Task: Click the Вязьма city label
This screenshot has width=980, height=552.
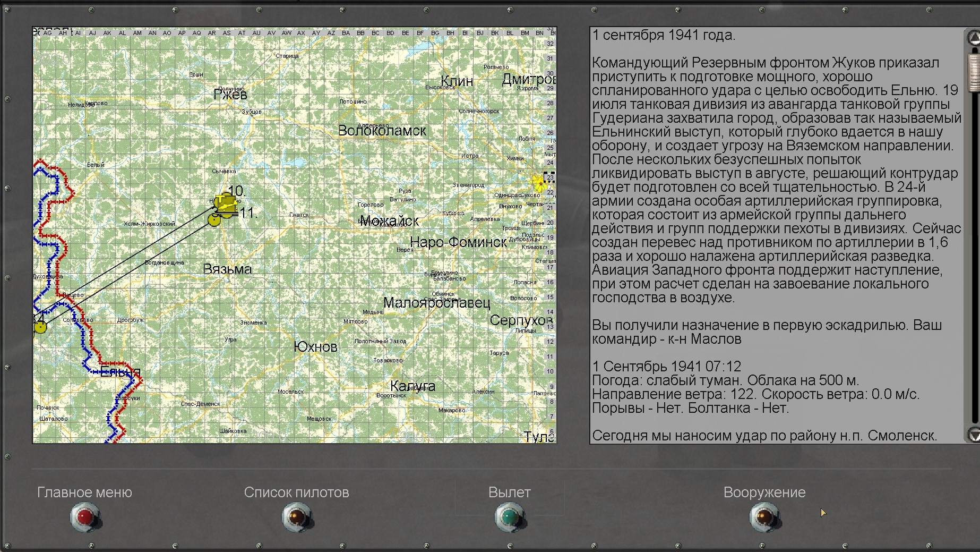Action: [227, 269]
